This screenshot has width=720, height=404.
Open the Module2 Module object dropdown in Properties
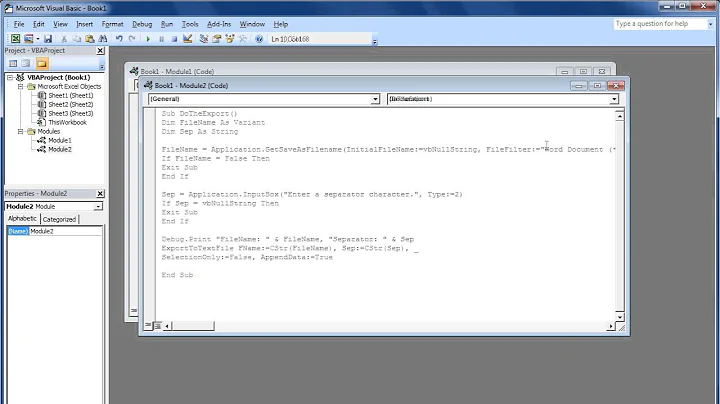click(x=98, y=207)
